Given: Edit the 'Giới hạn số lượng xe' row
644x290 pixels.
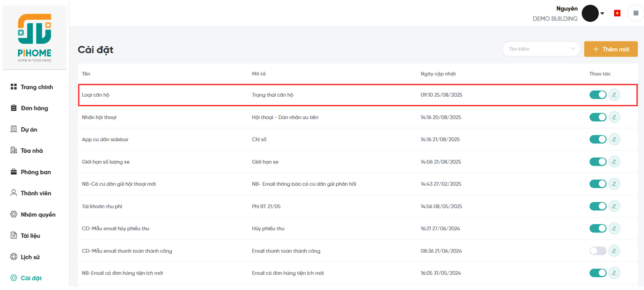Looking at the screenshot, I should click(614, 162).
